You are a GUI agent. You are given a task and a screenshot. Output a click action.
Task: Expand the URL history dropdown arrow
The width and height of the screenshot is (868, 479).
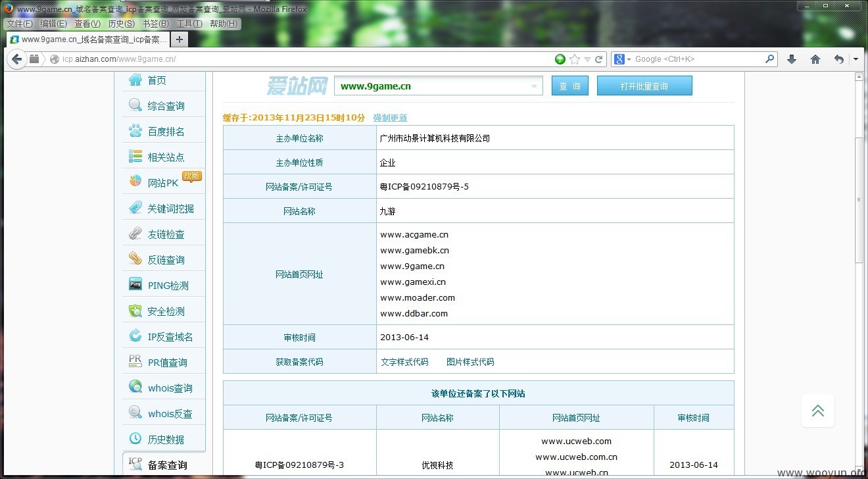tap(587, 59)
